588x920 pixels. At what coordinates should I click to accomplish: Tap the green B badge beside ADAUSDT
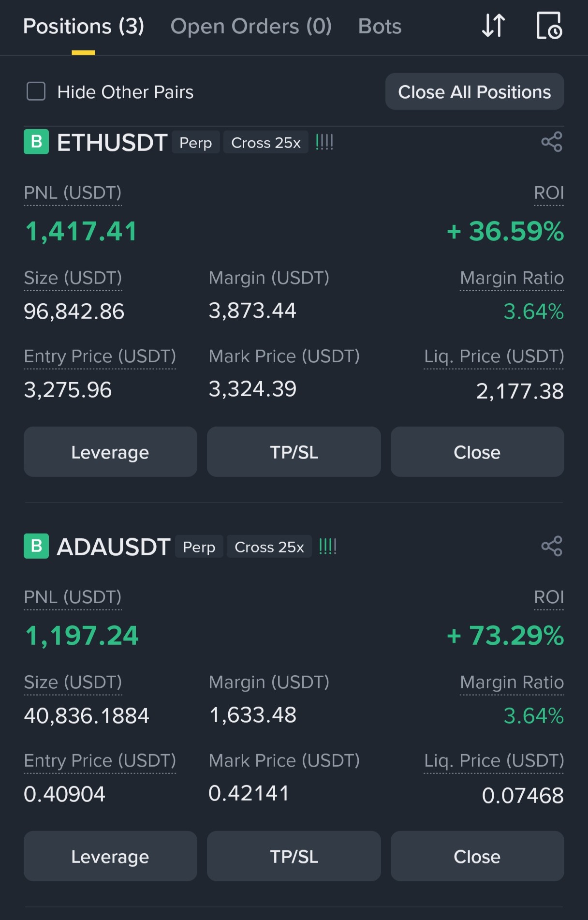[x=36, y=546]
